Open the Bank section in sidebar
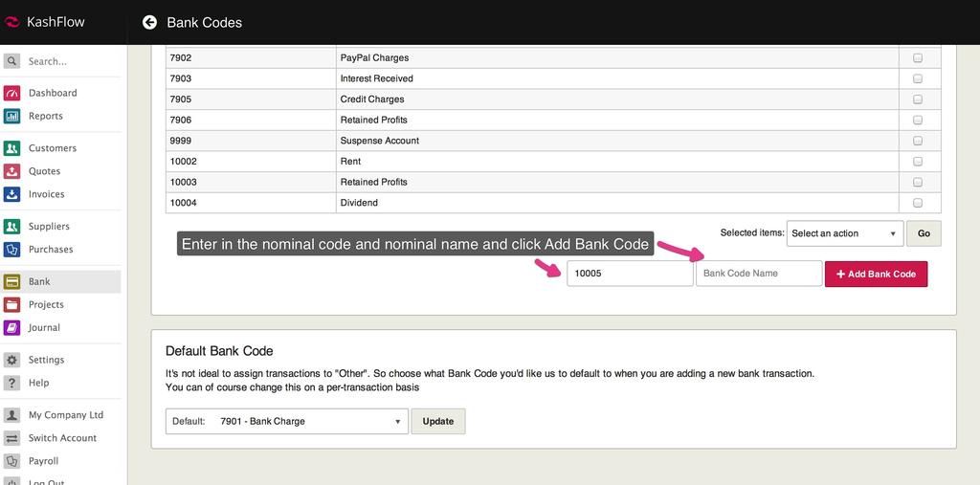The width and height of the screenshot is (980, 485). tap(40, 281)
